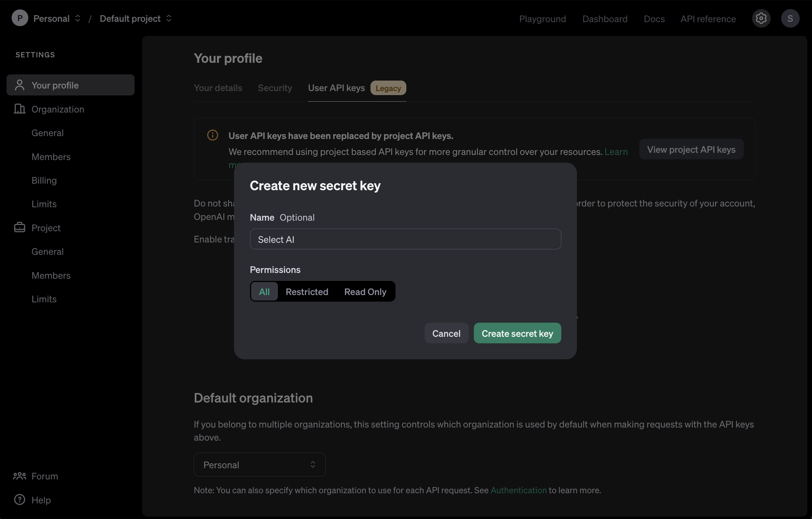Click the secret key Name input field
The height and width of the screenshot is (519, 812).
405,239
